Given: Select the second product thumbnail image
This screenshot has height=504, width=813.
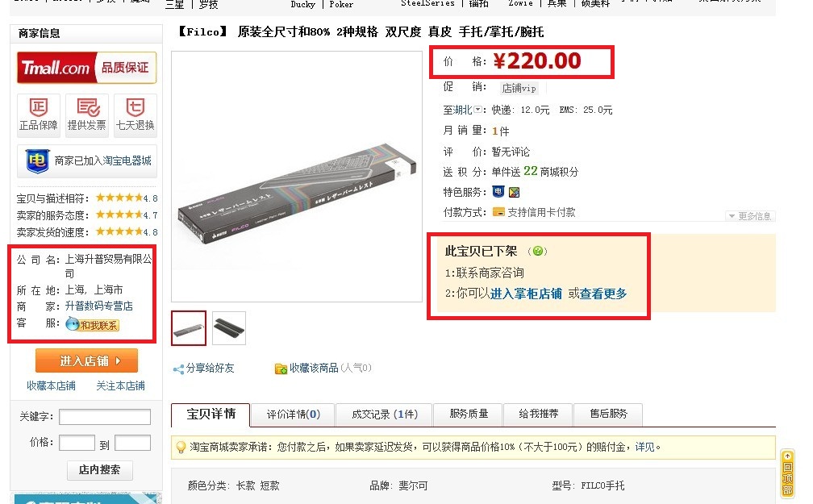Looking at the screenshot, I should 229,328.
